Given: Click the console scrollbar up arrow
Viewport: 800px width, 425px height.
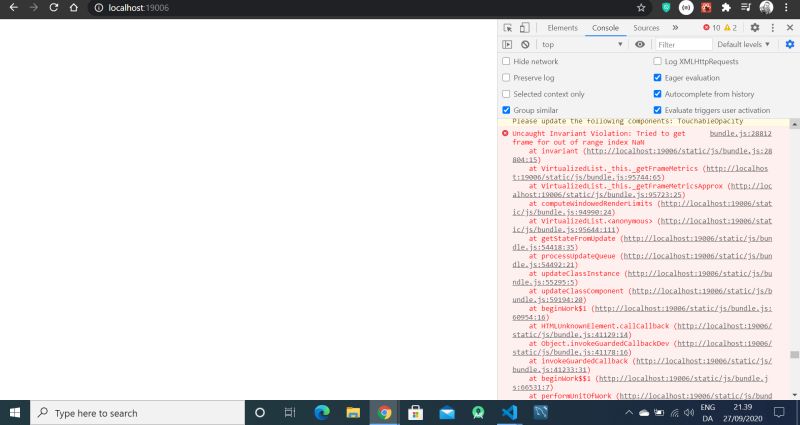Looking at the screenshot, I should click(794, 124).
